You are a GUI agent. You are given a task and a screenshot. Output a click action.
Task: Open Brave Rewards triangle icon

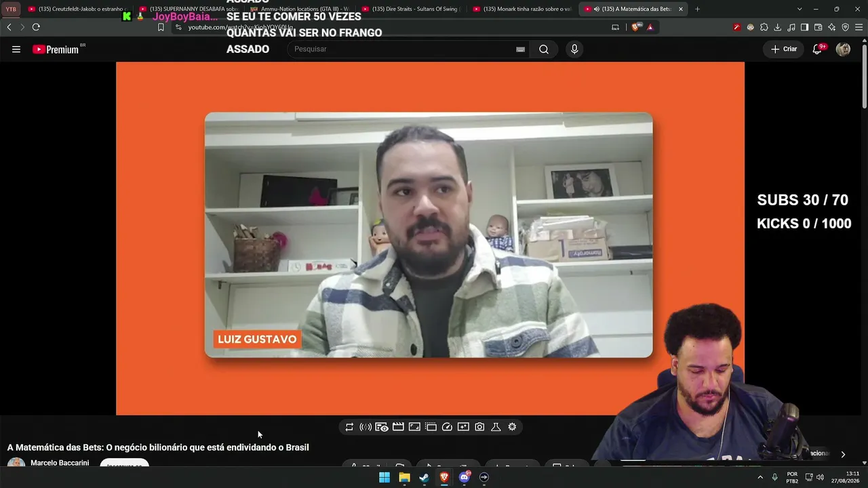650,27
